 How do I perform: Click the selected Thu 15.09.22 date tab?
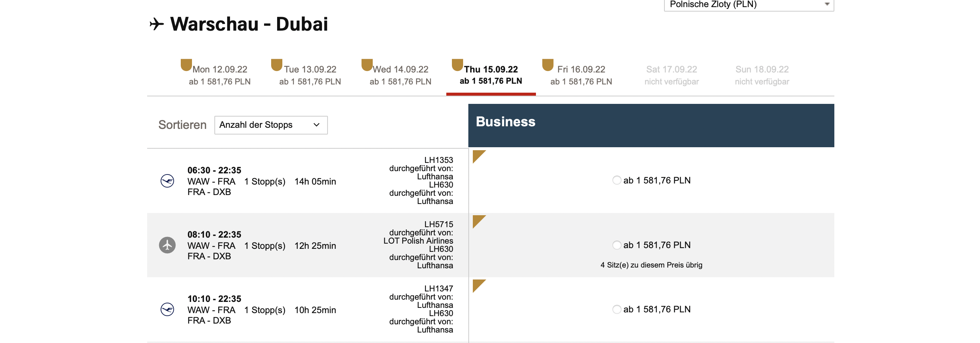point(490,75)
